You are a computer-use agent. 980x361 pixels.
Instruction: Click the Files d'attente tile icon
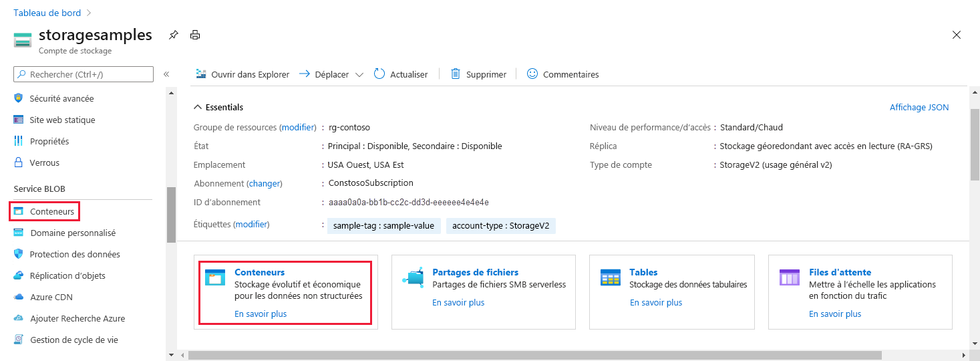pos(790,277)
